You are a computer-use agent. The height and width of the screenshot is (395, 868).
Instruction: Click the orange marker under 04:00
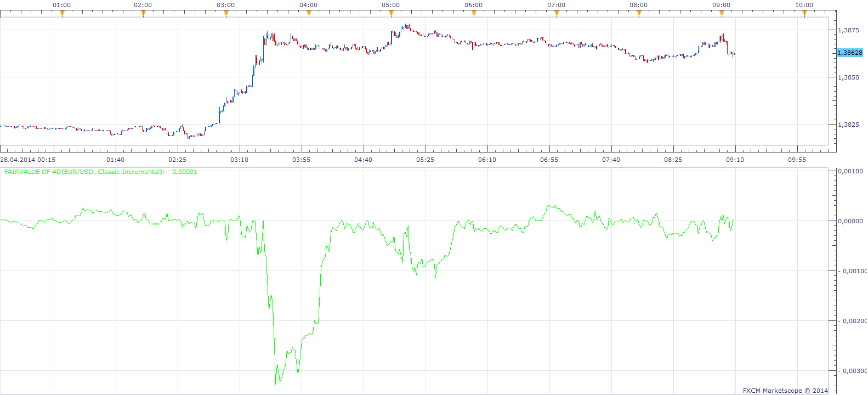309,14
